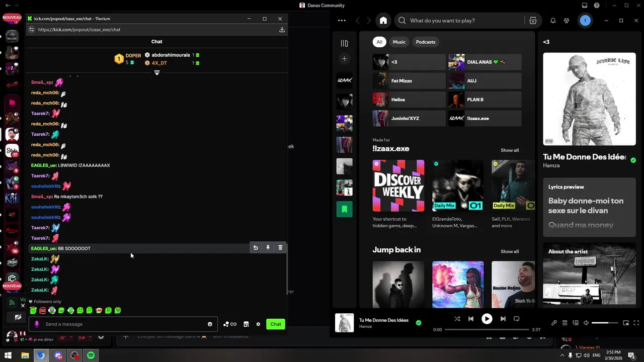
Task: Reply to EAGLES_ue BB SOOOOOOT message
Action: pos(256,247)
